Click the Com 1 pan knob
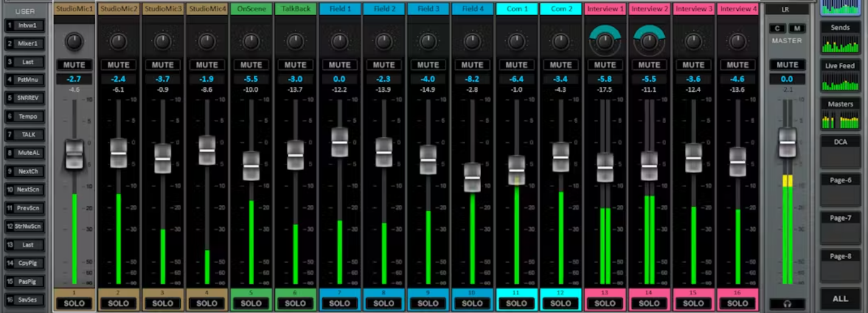 pyautogui.click(x=516, y=41)
